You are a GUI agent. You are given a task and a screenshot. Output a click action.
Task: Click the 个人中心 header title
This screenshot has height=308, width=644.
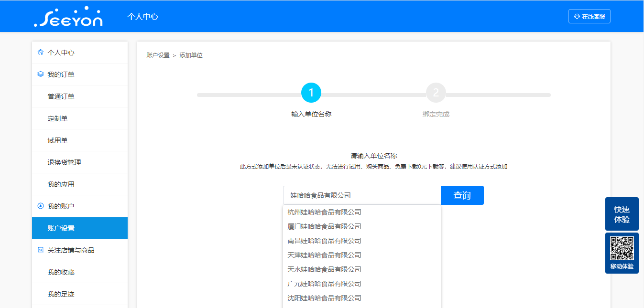[143, 16]
